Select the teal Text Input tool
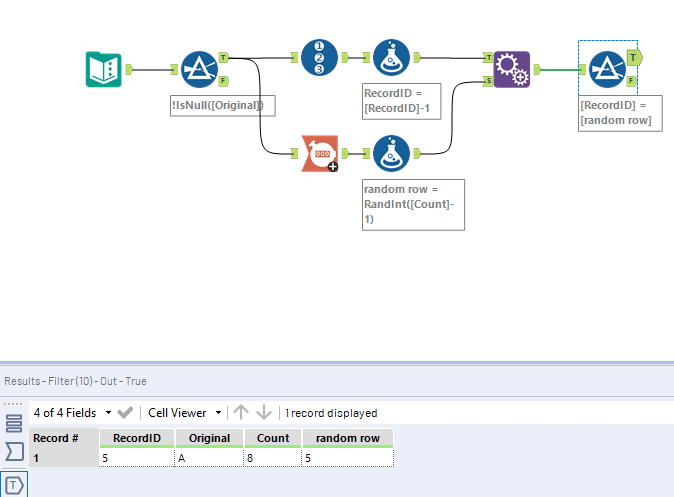 click(x=104, y=69)
